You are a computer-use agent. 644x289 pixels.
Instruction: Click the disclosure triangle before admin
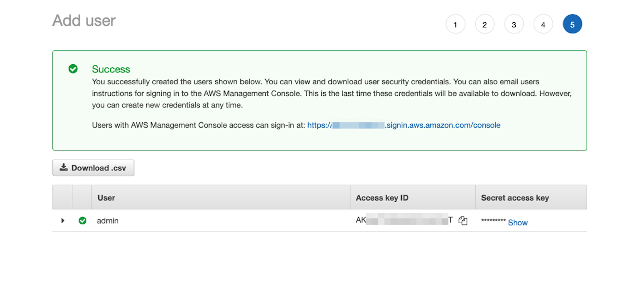click(63, 221)
